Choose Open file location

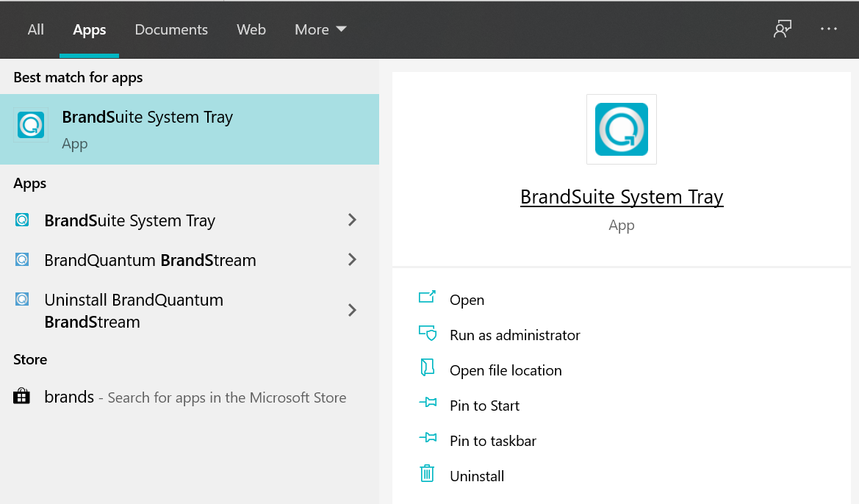pyautogui.click(x=506, y=371)
